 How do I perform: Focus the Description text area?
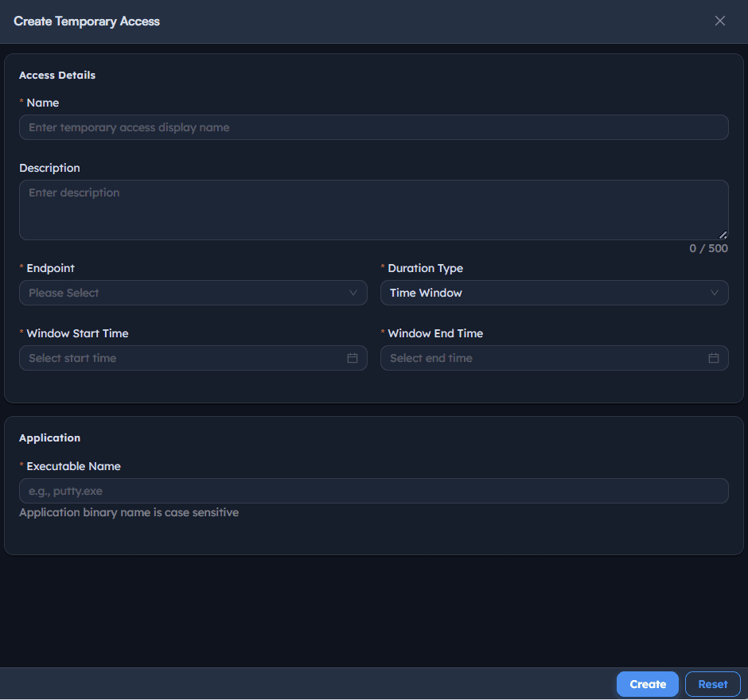click(373, 210)
